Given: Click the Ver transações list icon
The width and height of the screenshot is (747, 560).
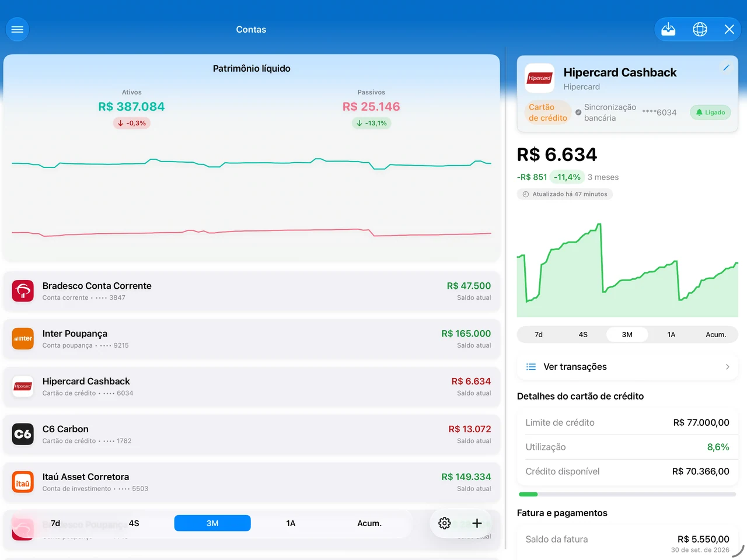Looking at the screenshot, I should point(531,367).
